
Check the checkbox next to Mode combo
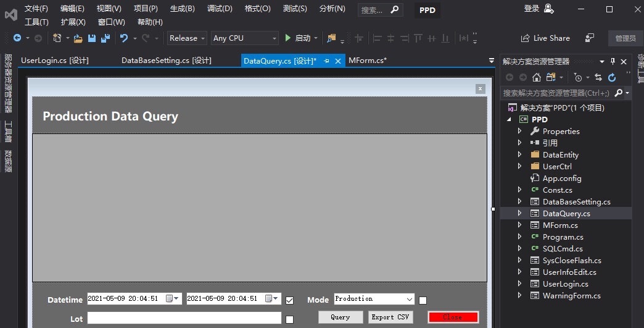pos(423,300)
